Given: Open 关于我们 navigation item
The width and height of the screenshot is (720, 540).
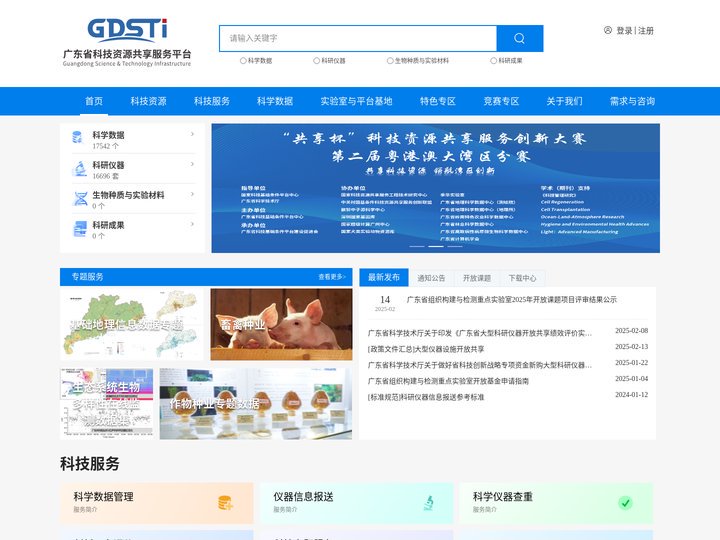Looking at the screenshot, I should click(564, 101).
